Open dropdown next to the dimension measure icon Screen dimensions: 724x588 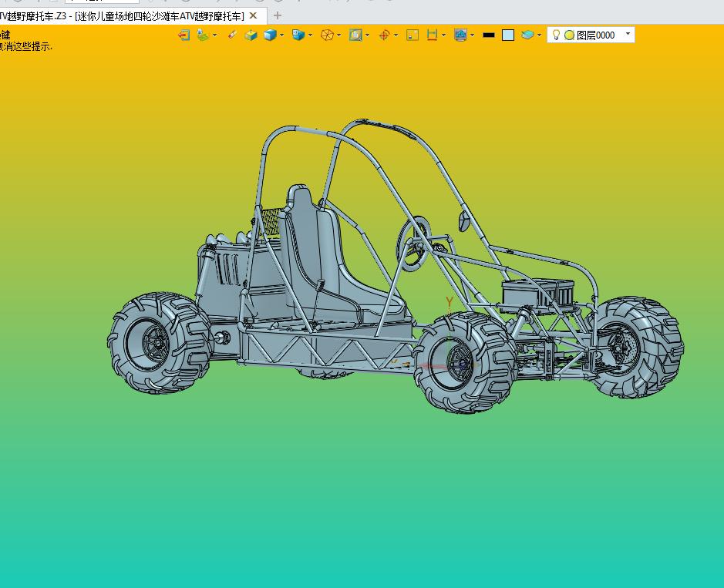pos(443,35)
